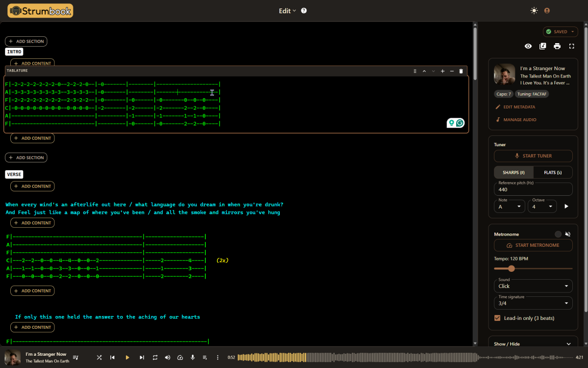Image resolution: width=588 pixels, height=368 pixels.
Task: Toggle the metronome beat indicator circle
Action: pyautogui.click(x=558, y=235)
